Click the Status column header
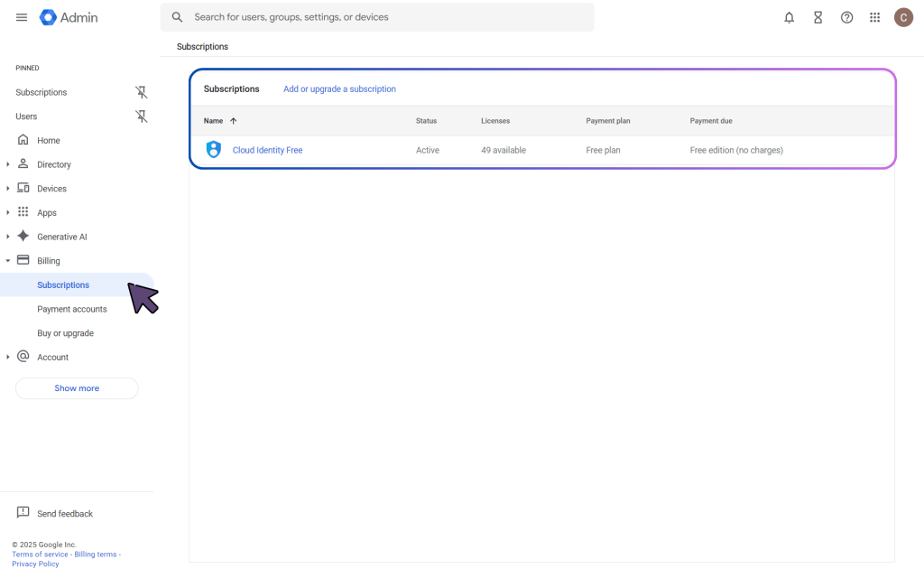Screen dimensions: 924x578 [426, 121]
